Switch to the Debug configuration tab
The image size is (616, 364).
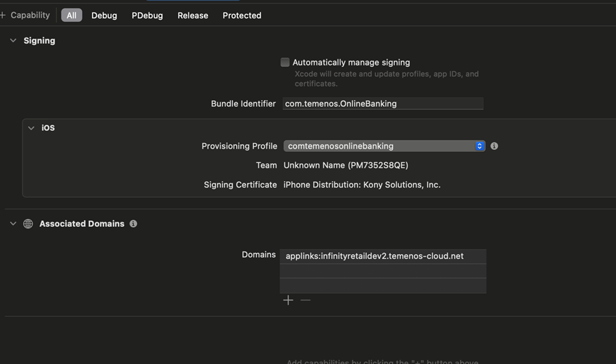(x=104, y=15)
